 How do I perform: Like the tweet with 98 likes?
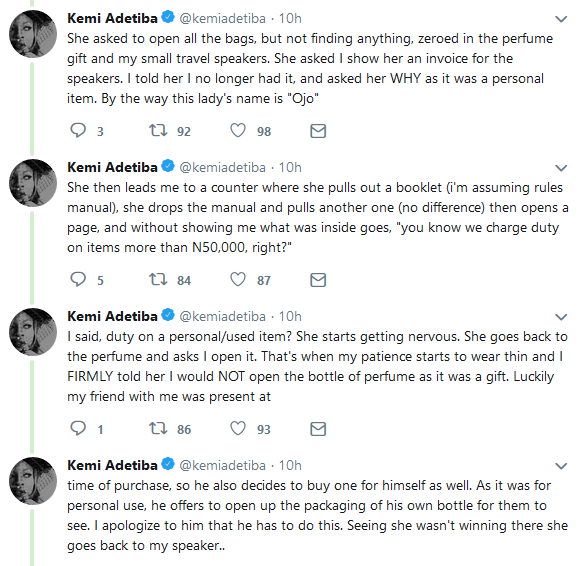click(238, 131)
